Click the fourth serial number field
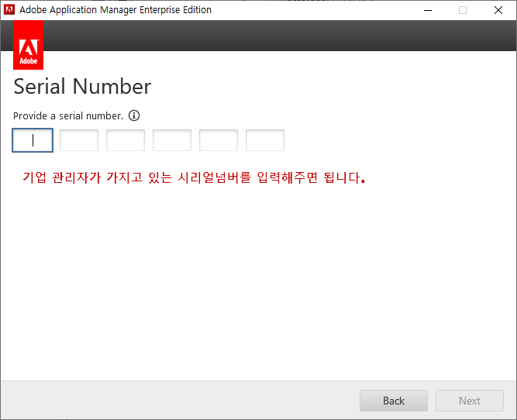Screen dimensions: 517x420 click(172, 140)
